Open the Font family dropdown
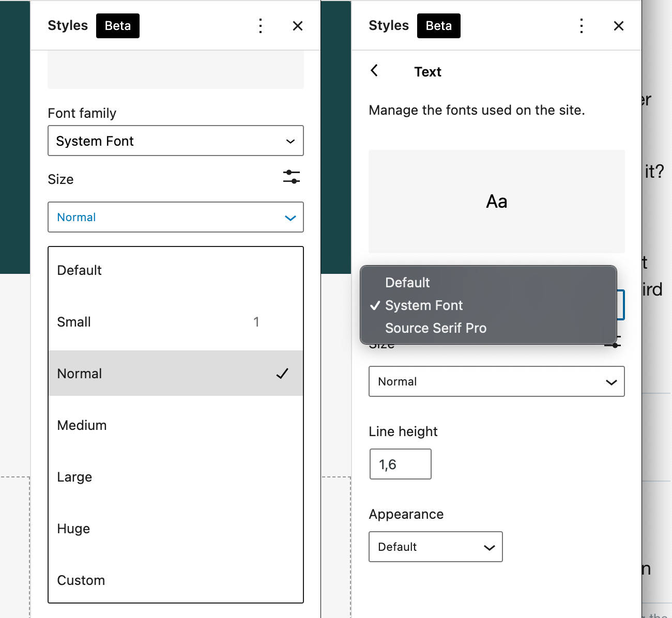Screen dimensions: 672x618 tap(176, 141)
